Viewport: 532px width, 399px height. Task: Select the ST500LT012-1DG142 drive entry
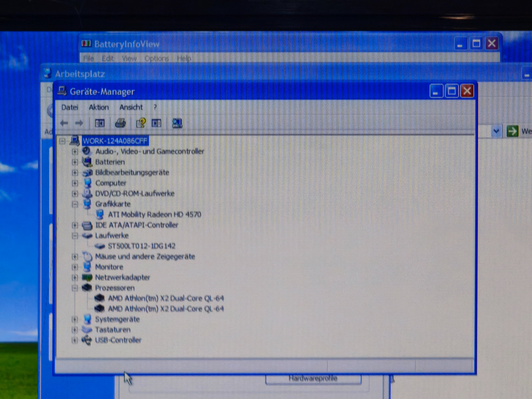point(141,246)
